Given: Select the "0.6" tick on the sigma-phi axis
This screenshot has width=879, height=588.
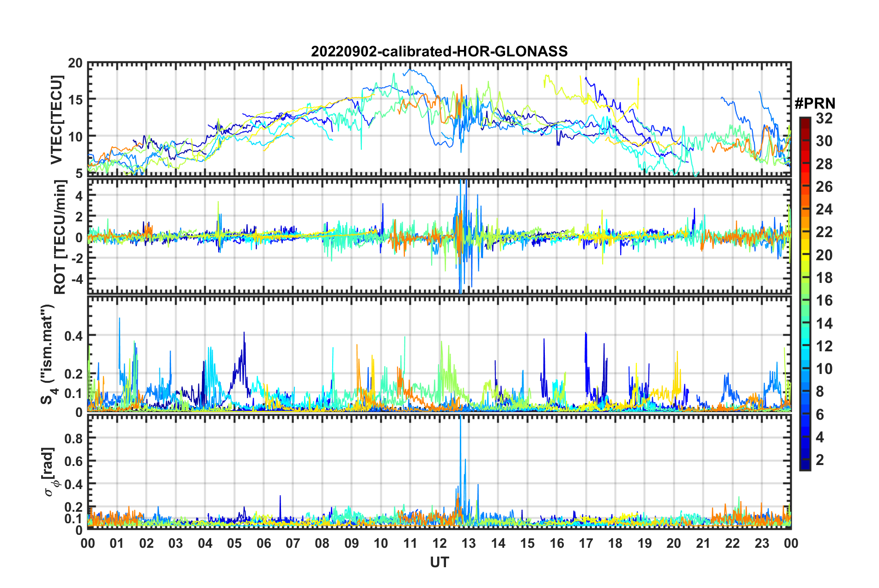Looking at the screenshot, I should point(73,461).
